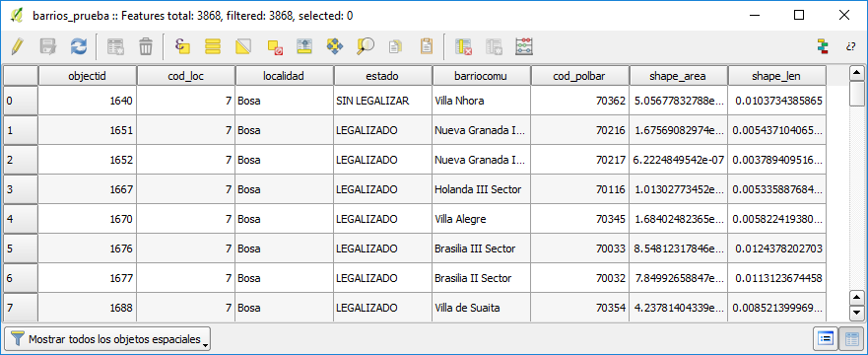The image size is (868, 355).
Task: Open help with the ¿? icon
Action: 851,46
